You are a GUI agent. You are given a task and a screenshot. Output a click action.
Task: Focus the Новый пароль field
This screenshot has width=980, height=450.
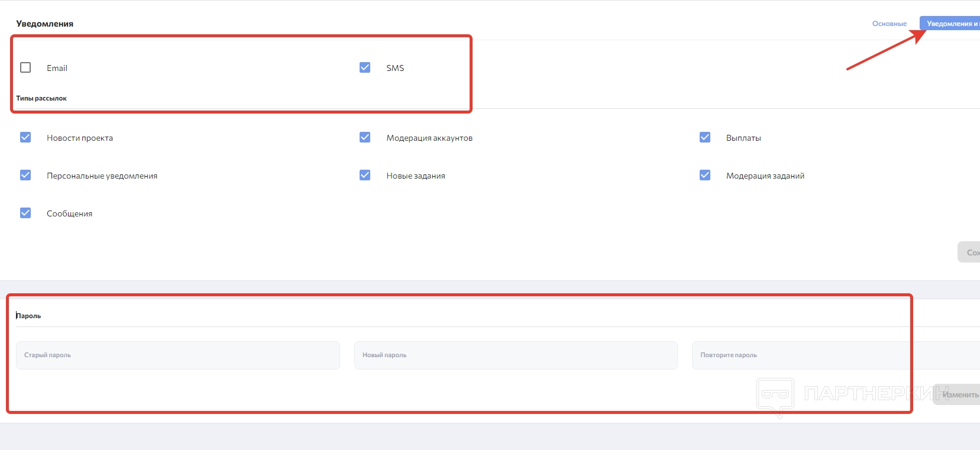click(516, 355)
